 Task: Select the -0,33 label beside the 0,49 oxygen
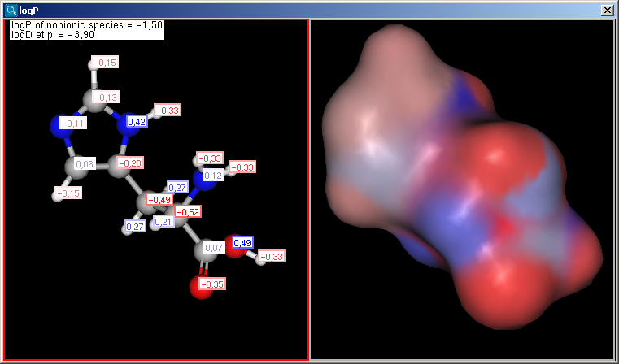pyautogui.click(x=272, y=257)
